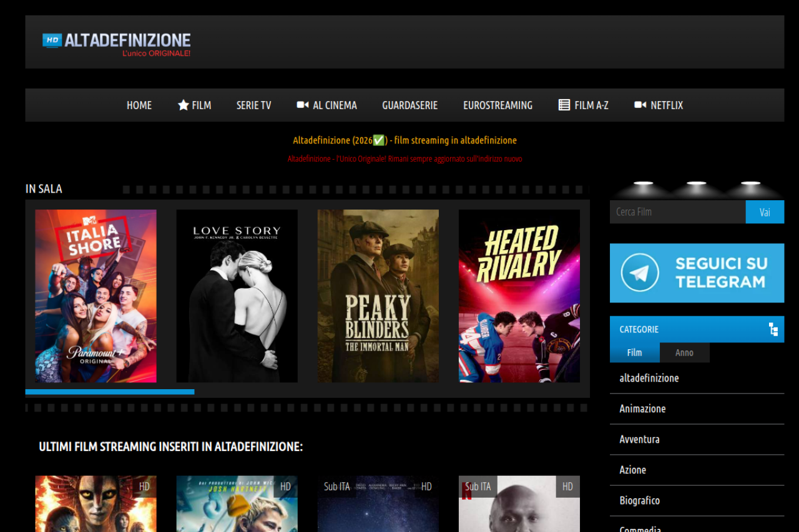This screenshot has width=799, height=532.
Task: Browse the Avventura category
Action: tap(639, 439)
